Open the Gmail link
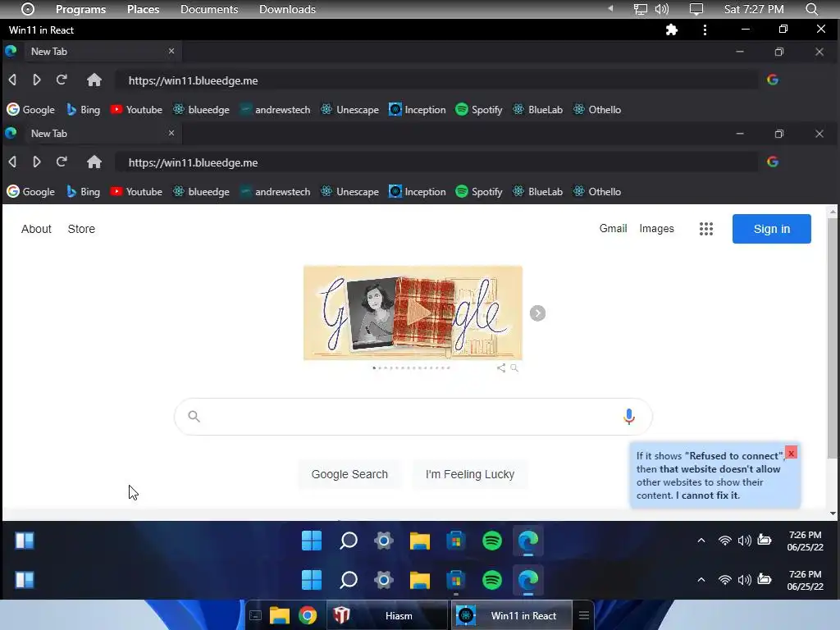Image resolution: width=840 pixels, height=630 pixels. click(x=613, y=228)
